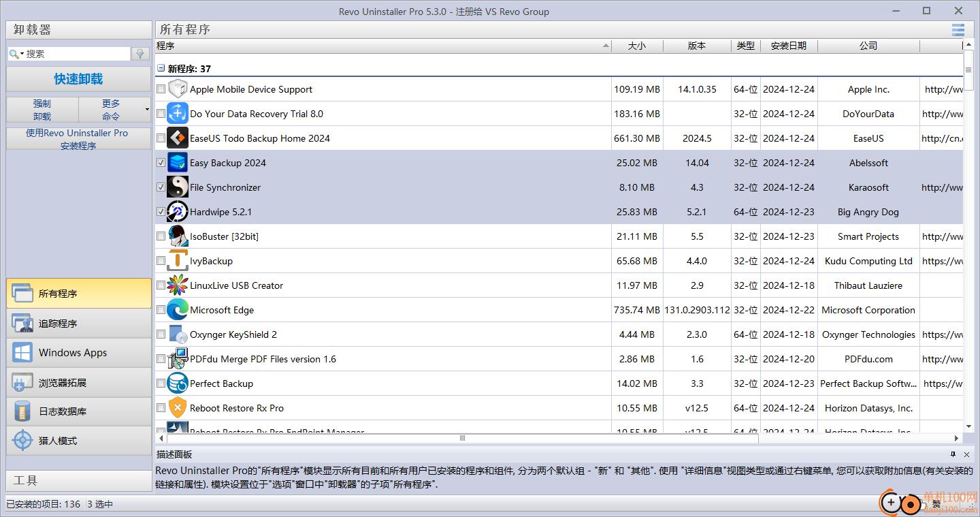
Task: Click the horizontal scrollbar under program list
Action: click(x=461, y=438)
